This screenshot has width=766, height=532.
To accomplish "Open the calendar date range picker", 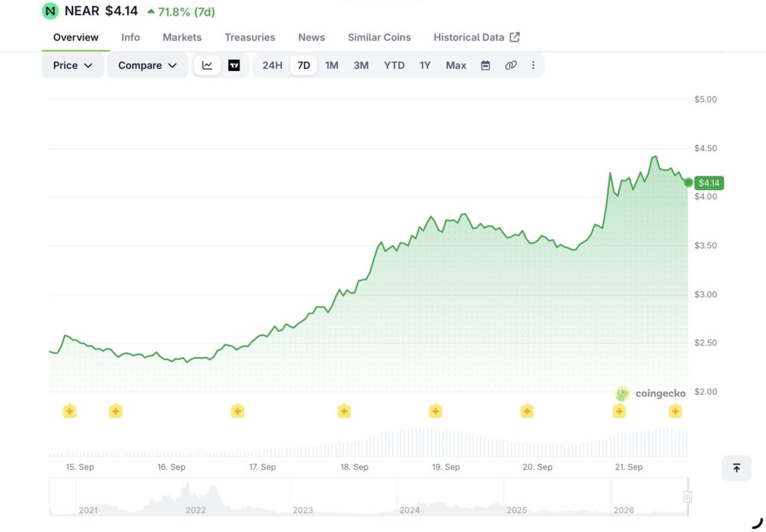I will (485, 65).
